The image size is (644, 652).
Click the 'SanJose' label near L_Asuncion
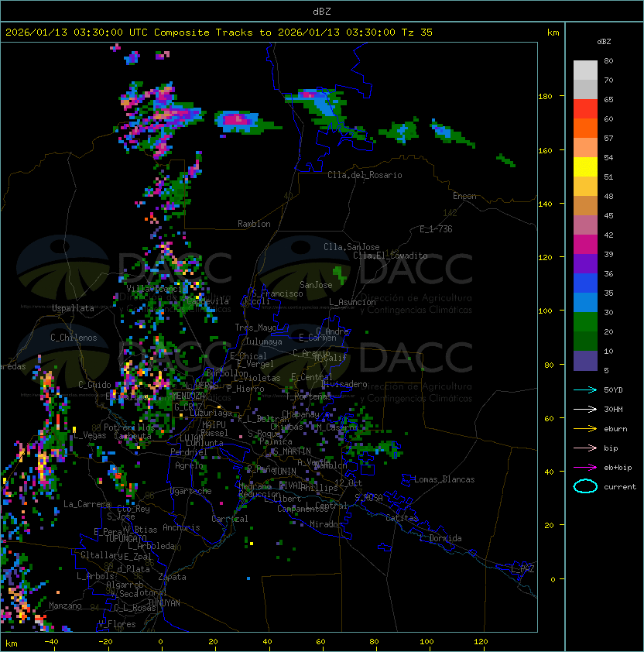pos(316,285)
